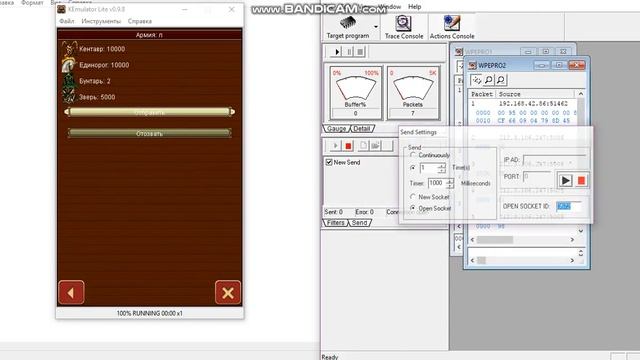Select the Continuously radio option
Viewport: 640px width, 360px height.
pos(413,155)
